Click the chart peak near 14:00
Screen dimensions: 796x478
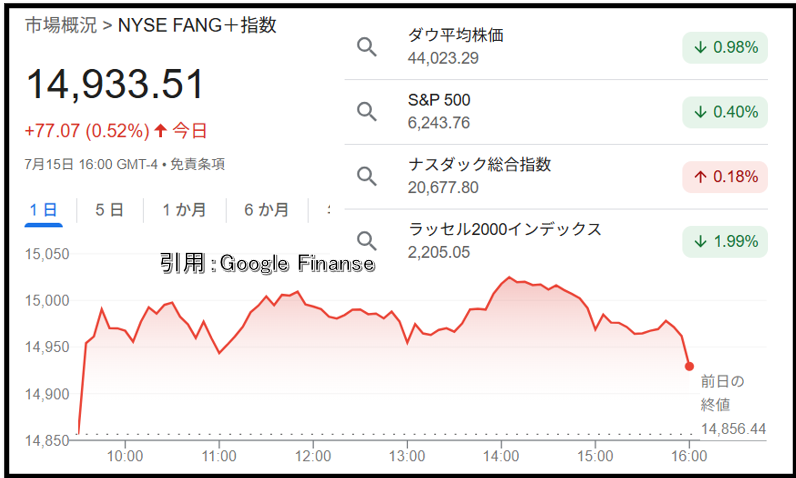click(509, 278)
